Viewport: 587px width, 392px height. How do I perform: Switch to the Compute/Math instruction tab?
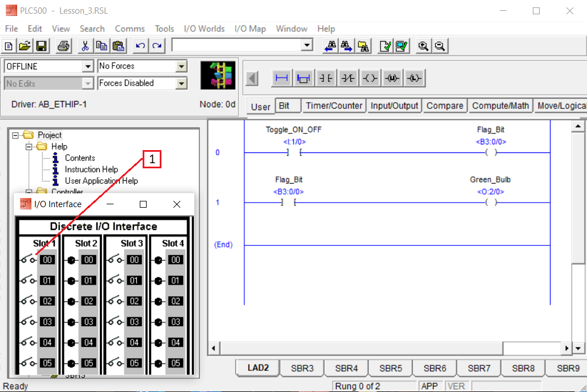coord(500,106)
